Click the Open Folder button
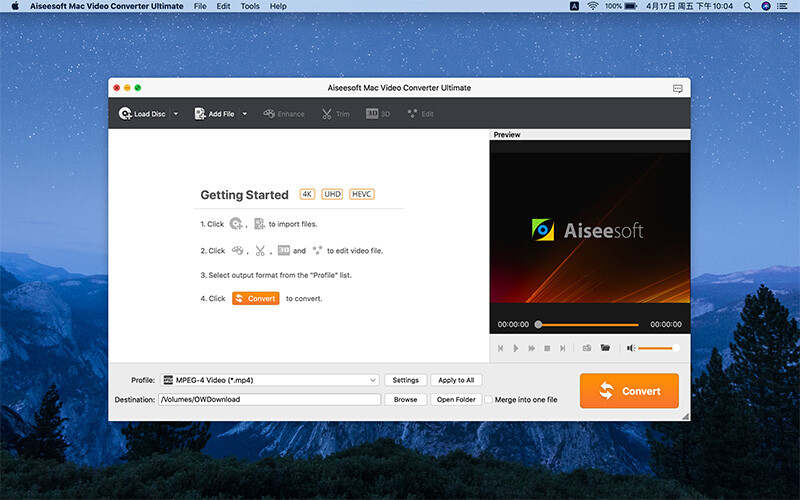Viewport: 800px width, 500px height. [456, 399]
